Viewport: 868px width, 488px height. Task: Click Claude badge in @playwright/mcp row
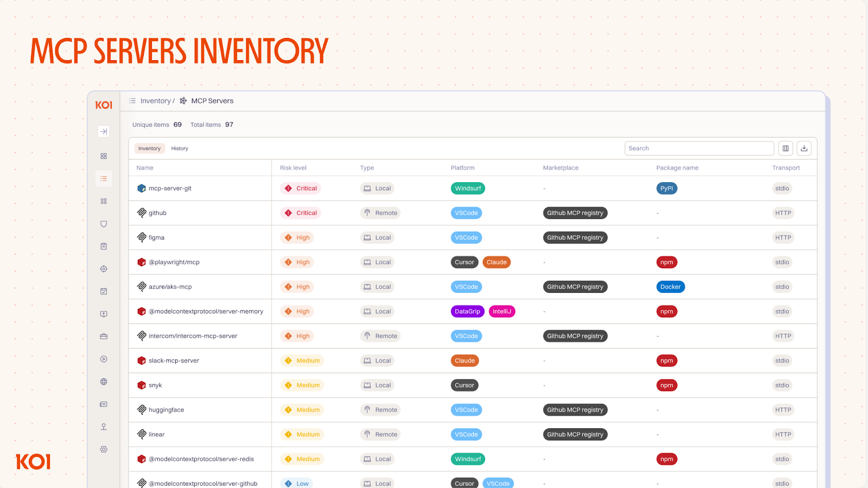tap(496, 262)
